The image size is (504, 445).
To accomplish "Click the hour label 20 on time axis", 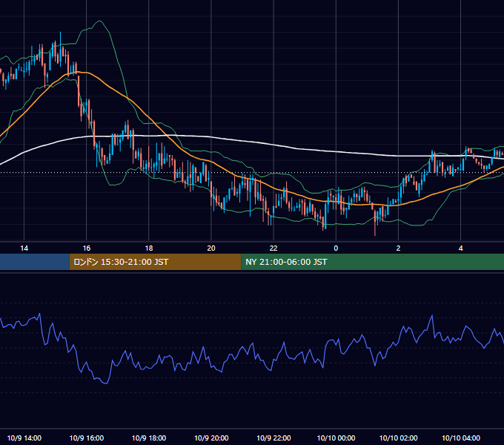I will click(211, 248).
